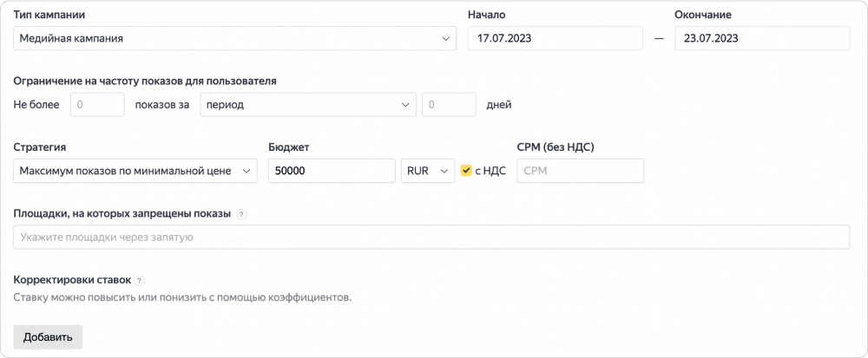This screenshot has height=358, width=868.
Task: Focus the blocked sites input field
Action: 431,237
